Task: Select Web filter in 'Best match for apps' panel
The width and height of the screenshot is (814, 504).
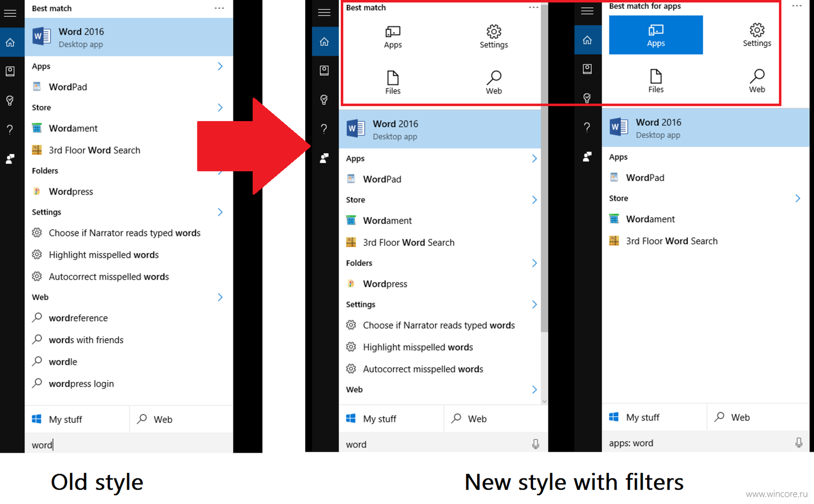Action: click(x=757, y=81)
